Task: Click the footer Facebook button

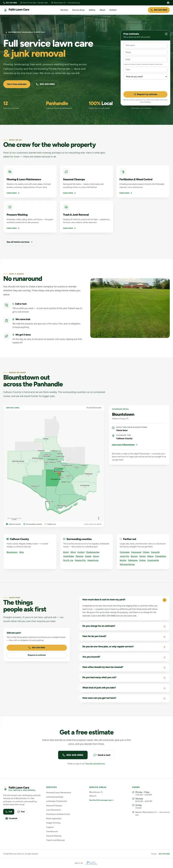Action: click(11, 818)
